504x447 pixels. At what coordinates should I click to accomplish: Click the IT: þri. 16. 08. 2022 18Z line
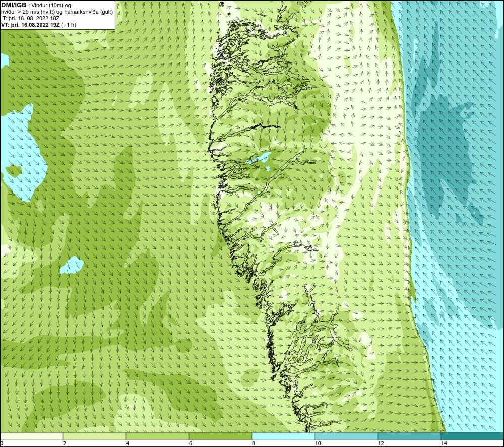30,18
